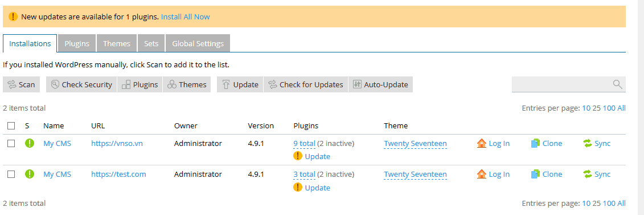The image size is (644, 215).
Task: Click the Log In house icon for test.com
Action: [482, 174]
